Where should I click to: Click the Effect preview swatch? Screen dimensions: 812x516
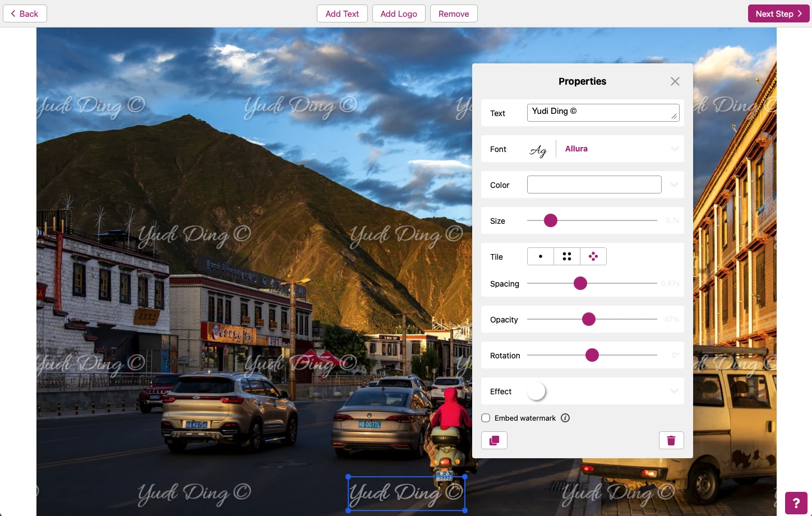(537, 391)
